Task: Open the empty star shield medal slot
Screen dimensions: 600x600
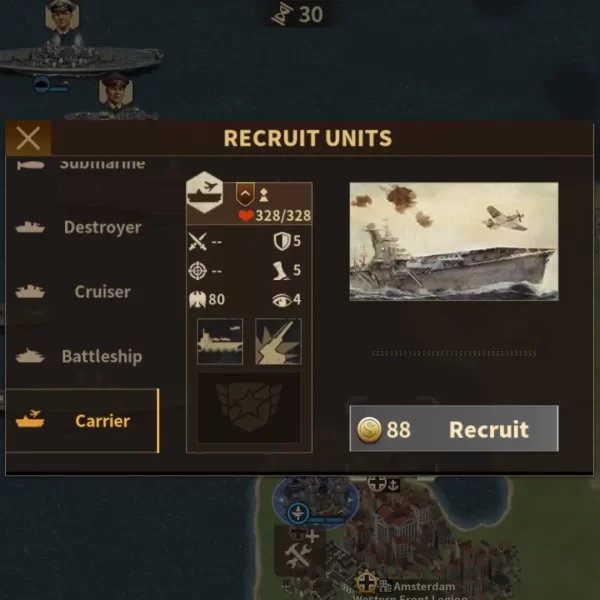Action: click(249, 408)
